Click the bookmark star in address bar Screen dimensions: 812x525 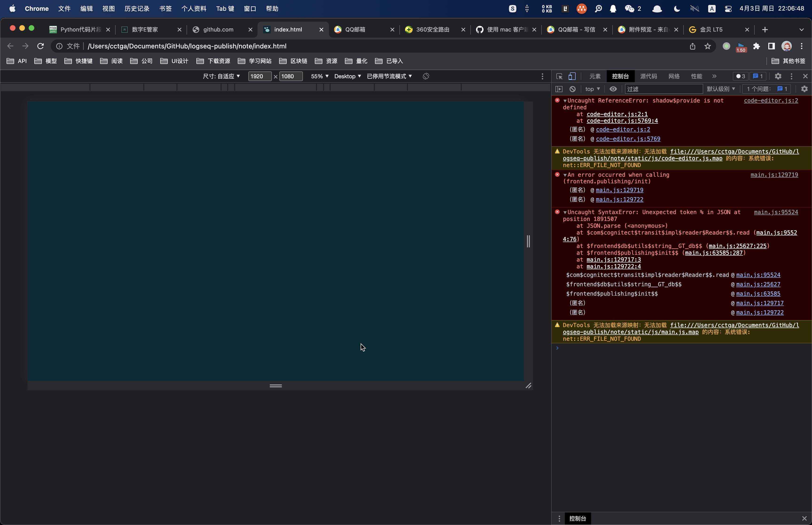coord(707,46)
